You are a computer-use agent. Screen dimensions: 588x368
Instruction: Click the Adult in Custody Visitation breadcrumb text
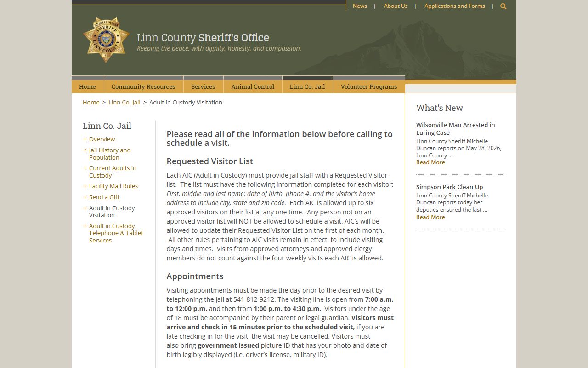tap(186, 102)
